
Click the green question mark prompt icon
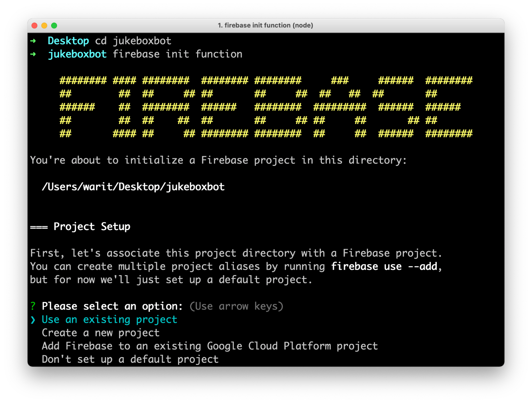(33, 306)
